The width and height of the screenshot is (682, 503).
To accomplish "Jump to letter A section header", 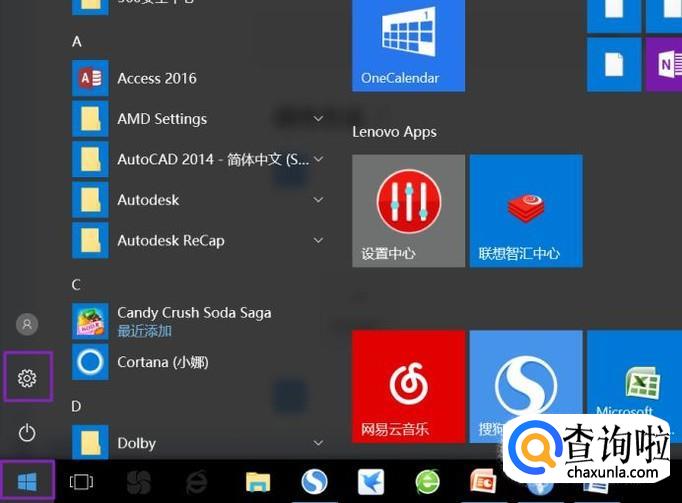I will [77, 42].
